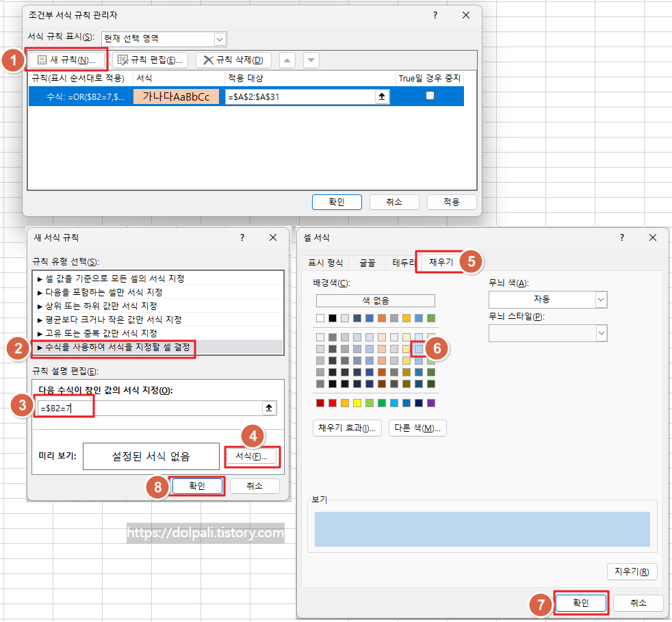The image size is (672, 622).
Task: Click the 설정된 서식 없음 preview box
Action: (151, 456)
